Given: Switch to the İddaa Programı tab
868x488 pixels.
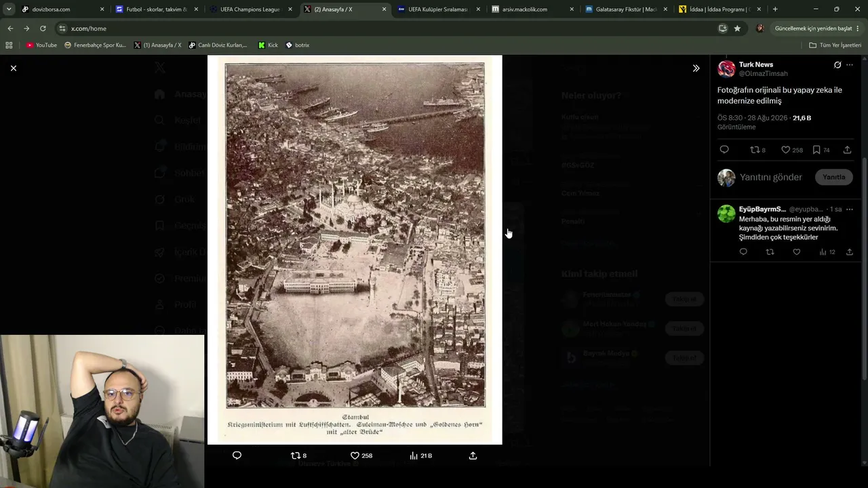Looking at the screenshot, I should [x=719, y=9].
